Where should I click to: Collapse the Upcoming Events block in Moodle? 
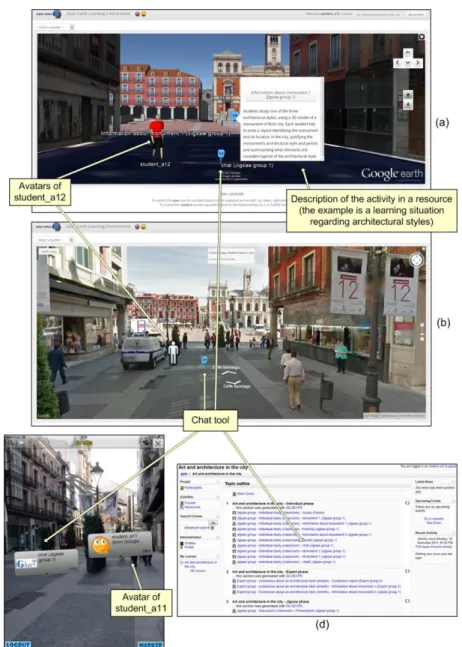point(453,501)
